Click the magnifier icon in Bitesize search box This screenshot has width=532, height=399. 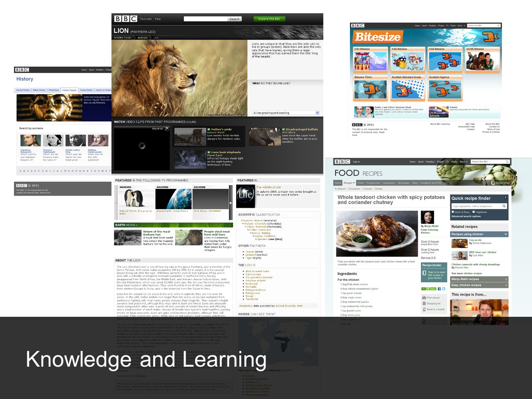click(498, 25)
